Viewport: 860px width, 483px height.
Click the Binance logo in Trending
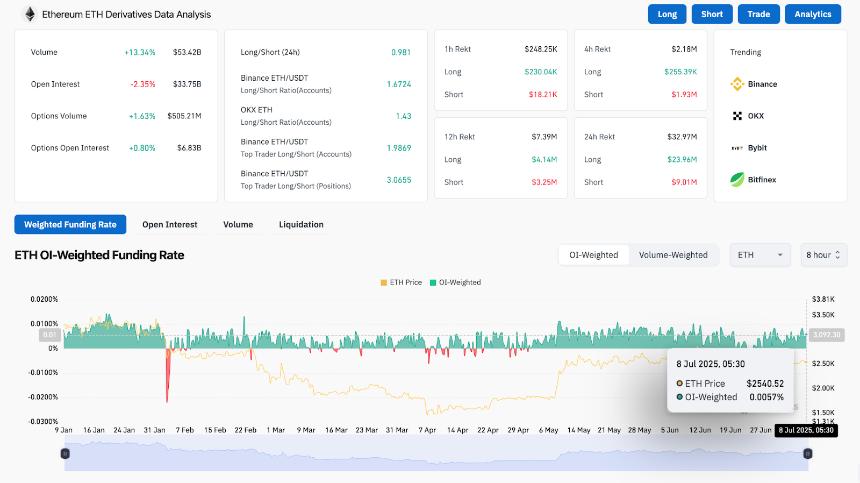[740, 84]
